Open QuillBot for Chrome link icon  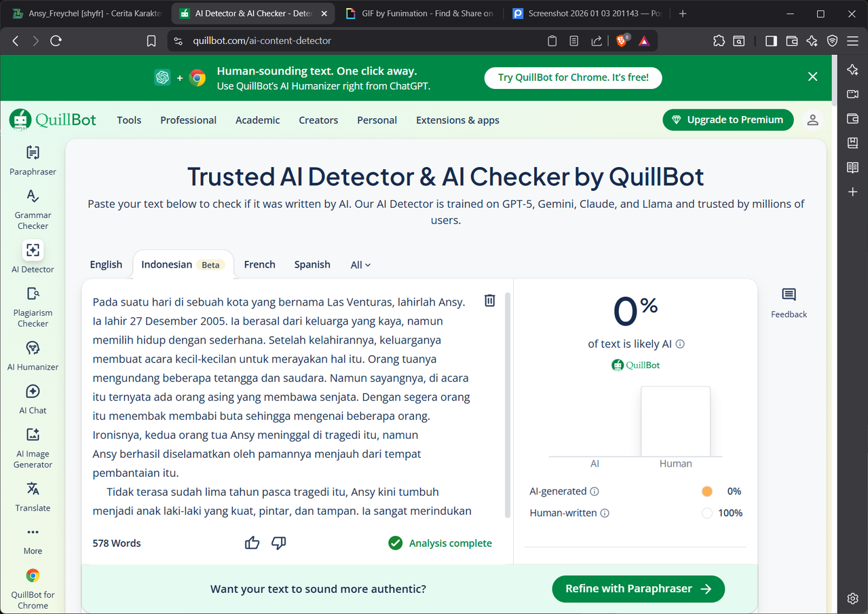click(33, 576)
